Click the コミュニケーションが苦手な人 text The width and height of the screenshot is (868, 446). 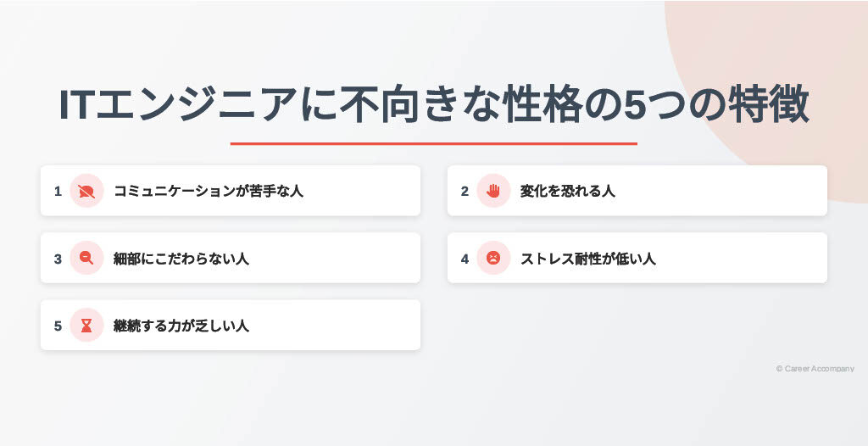(209, 191)
